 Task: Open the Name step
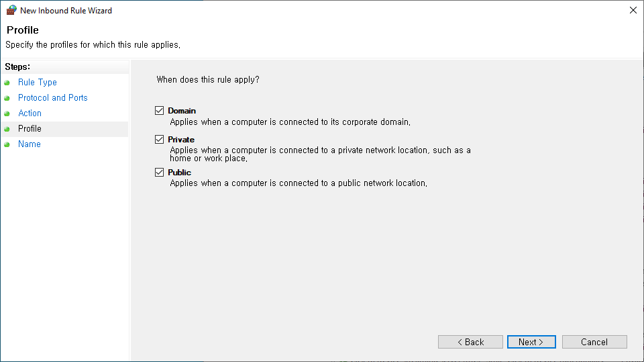pyautogui.click(x=30, y=144)
